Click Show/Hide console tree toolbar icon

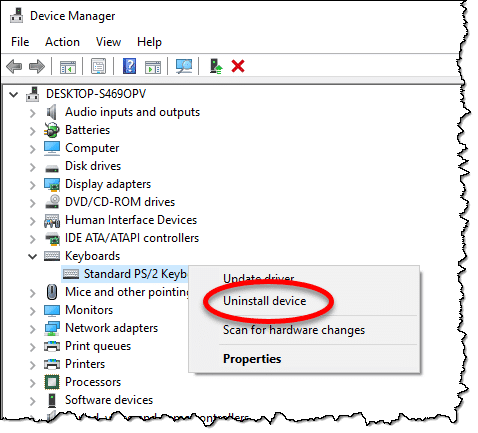(x=68, y=67)
